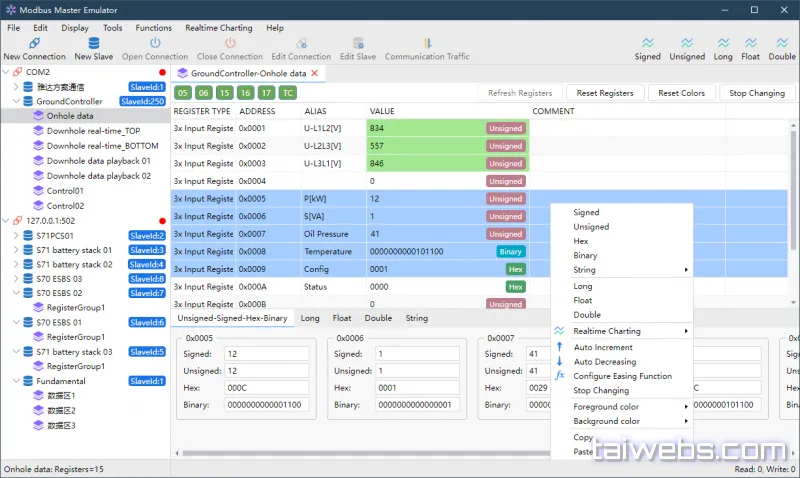Click the Reset Registers button

[605, 93]
